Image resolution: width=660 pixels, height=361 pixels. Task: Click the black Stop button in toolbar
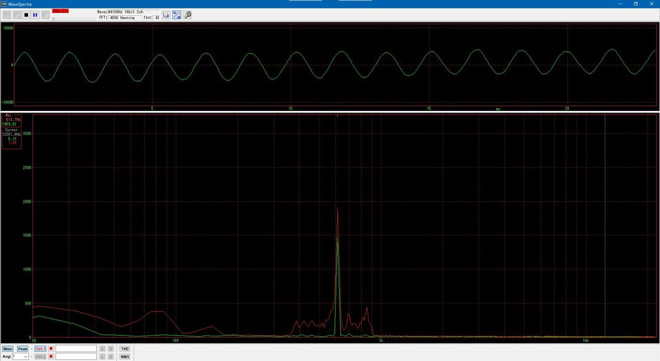(26, 15)
